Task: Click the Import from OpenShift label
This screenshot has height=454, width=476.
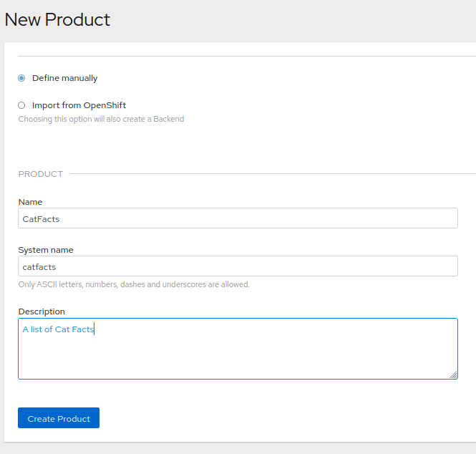Action: point(79,105)
